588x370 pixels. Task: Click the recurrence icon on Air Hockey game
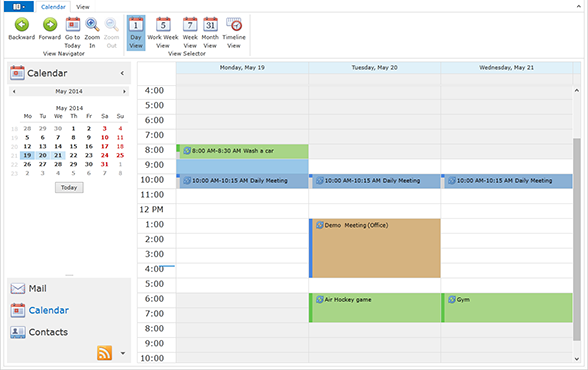coord(320,300)
